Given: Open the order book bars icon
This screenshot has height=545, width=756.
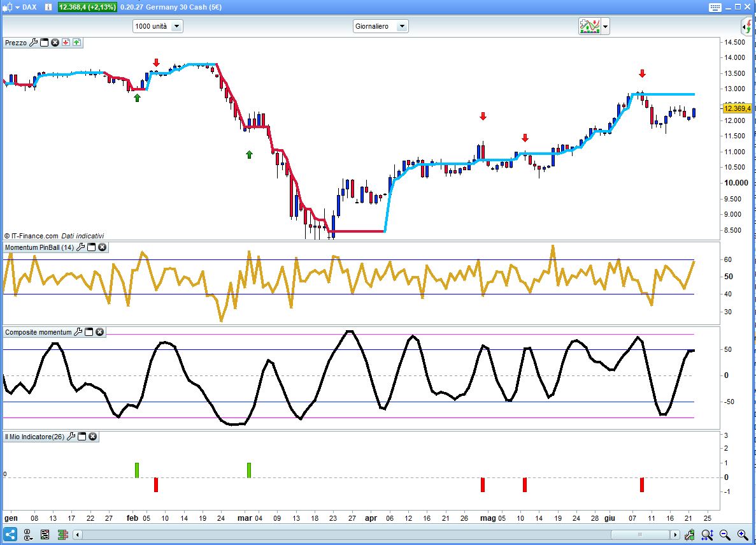Looking at the screenshot, I should click(62, 534).
